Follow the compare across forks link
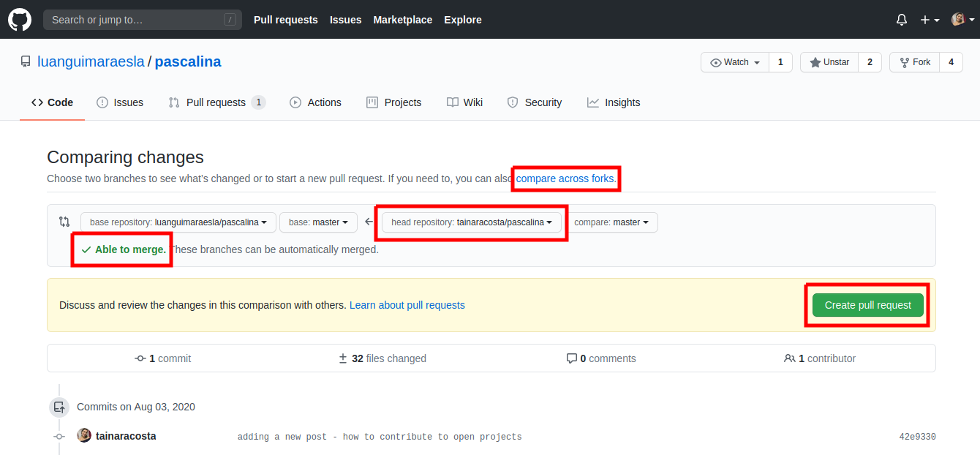980x455 pixels. pos(565,178)
